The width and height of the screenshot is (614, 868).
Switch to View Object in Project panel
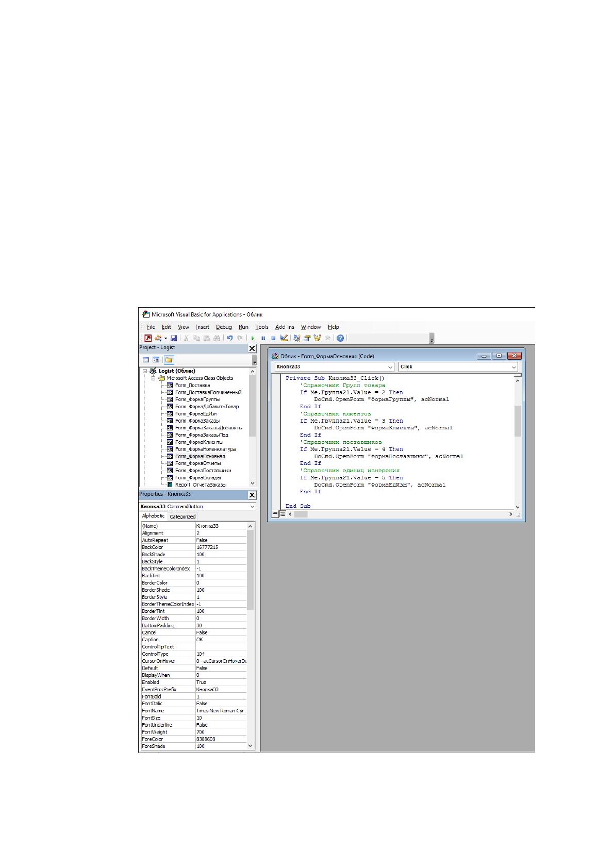[156, 360]
